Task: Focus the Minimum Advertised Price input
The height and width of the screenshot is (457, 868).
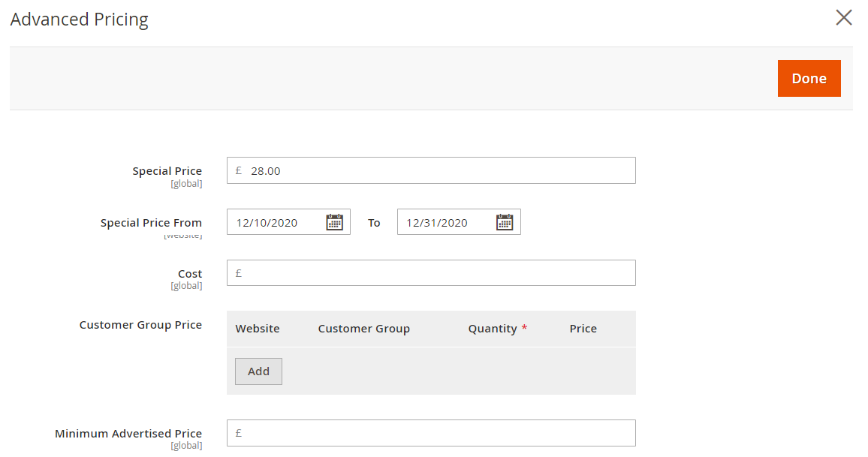Action: [x=439, y=433]
